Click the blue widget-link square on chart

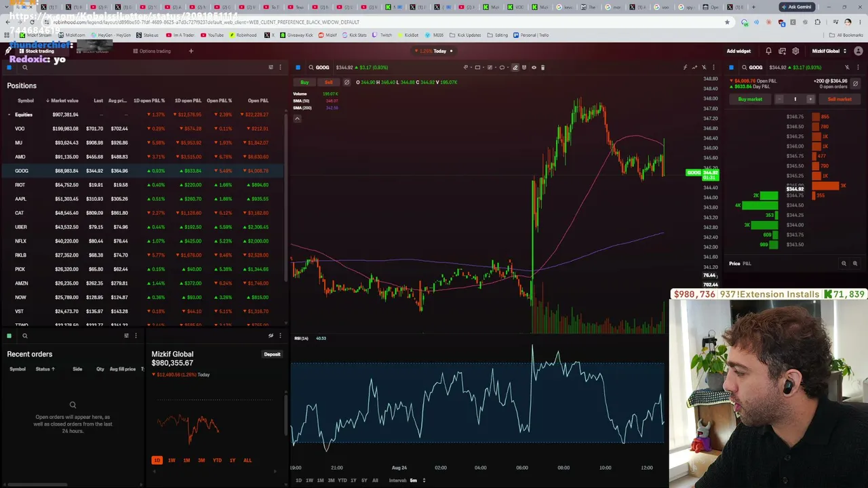(x=298, y=67)
